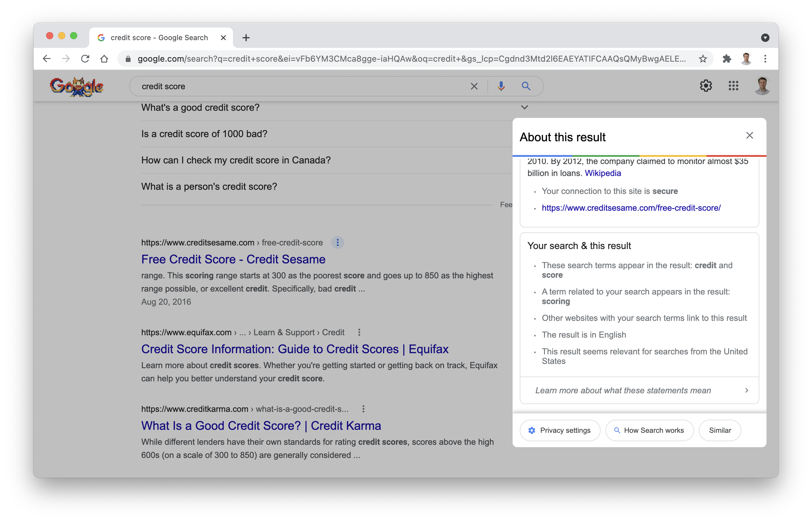This screenshot has width=812, height=522.
Task: Close the credit score tab
Action: tap(223, 38)
